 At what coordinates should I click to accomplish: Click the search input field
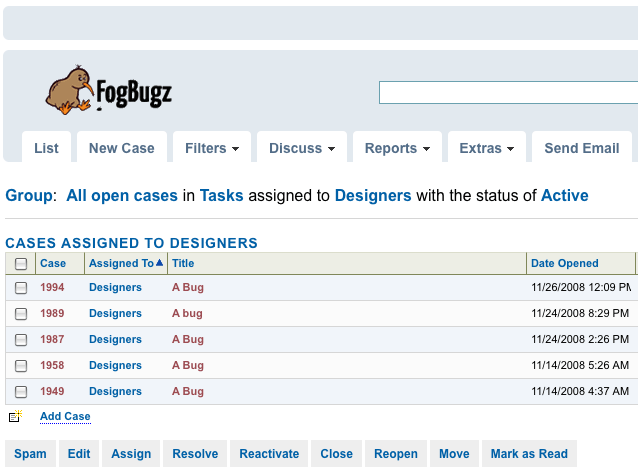coord(508,93)
